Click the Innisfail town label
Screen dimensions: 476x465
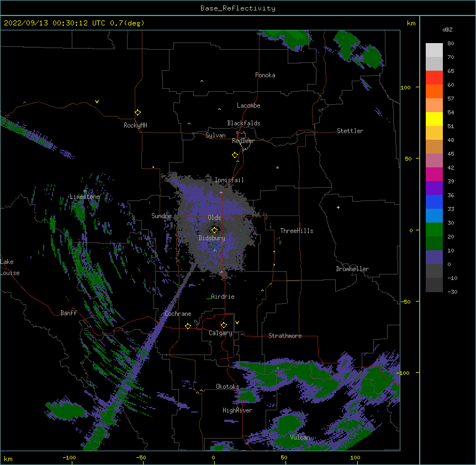(x=229, y=180)
